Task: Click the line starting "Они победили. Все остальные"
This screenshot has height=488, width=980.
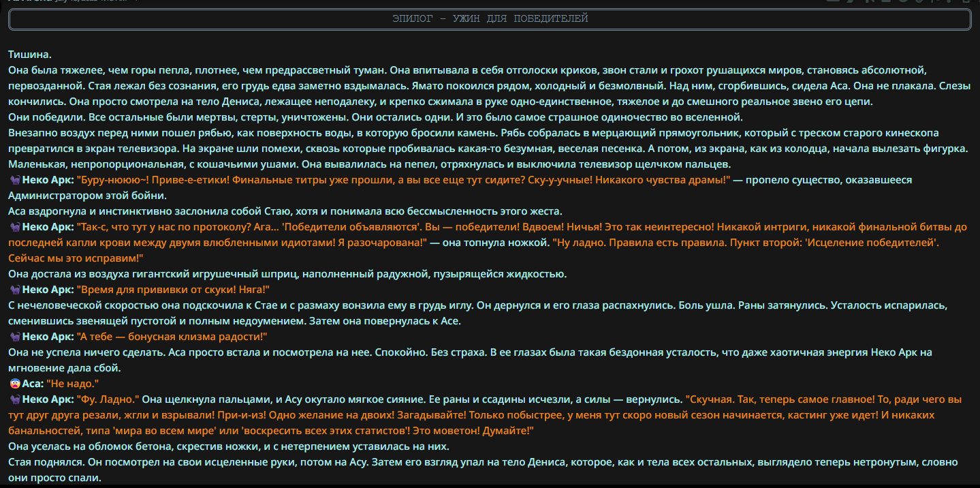Action: [x=375, y=117]
